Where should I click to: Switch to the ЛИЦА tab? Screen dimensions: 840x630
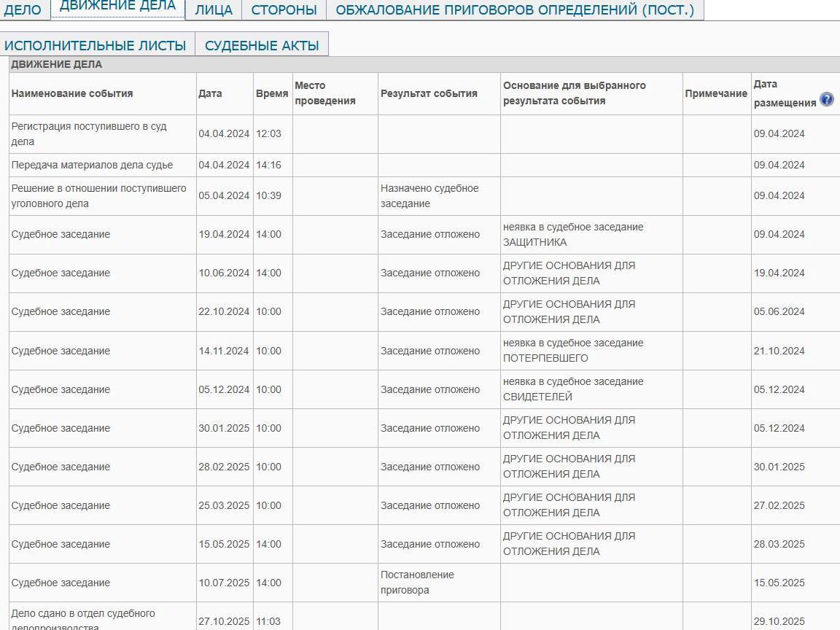[214, 10]
